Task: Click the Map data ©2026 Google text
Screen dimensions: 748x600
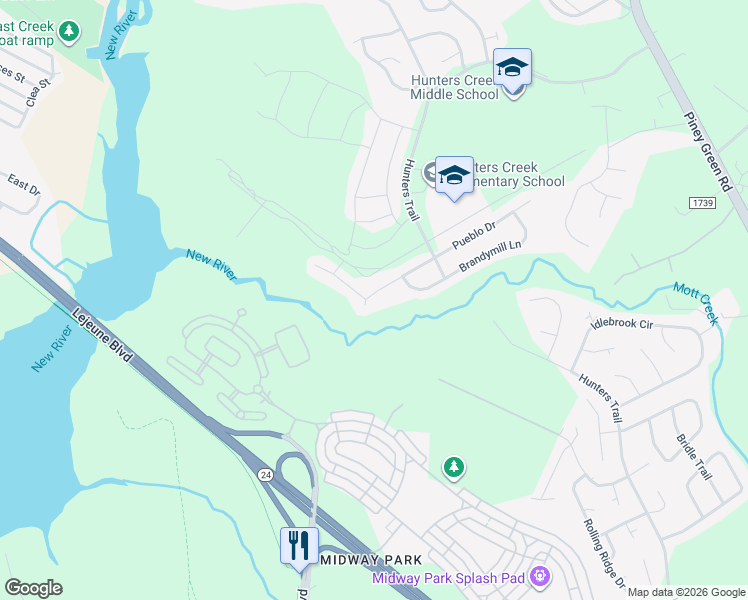Action: (x=686, y=592)
